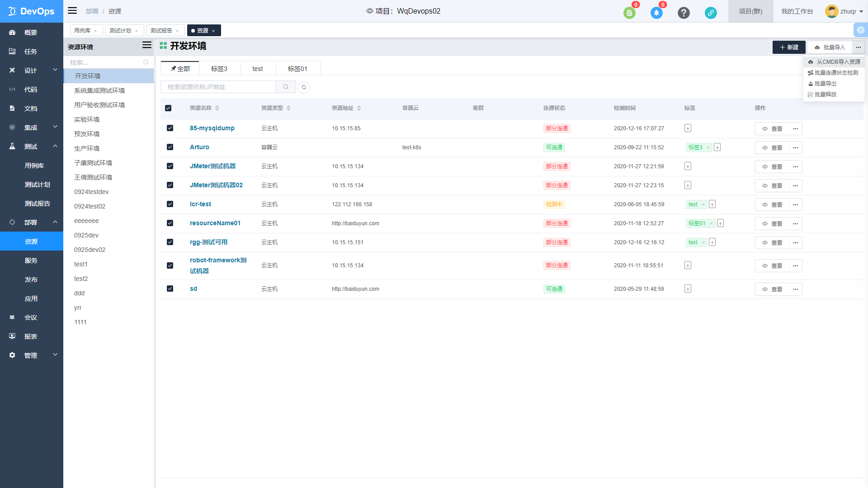The height and width of the screenshot is (488, 868).
Task: Toggle the ellipsis dropdown beside 批量导入
Action: 859,47
